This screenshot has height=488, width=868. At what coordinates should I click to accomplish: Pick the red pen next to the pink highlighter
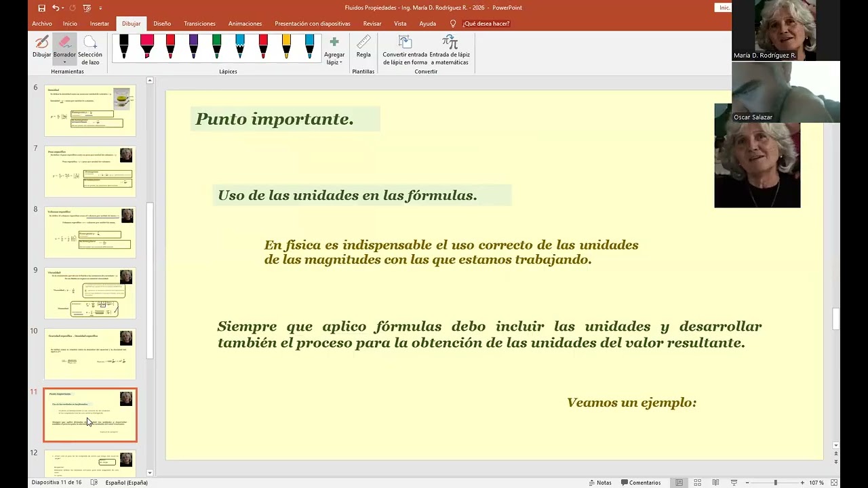click(170, 47)
